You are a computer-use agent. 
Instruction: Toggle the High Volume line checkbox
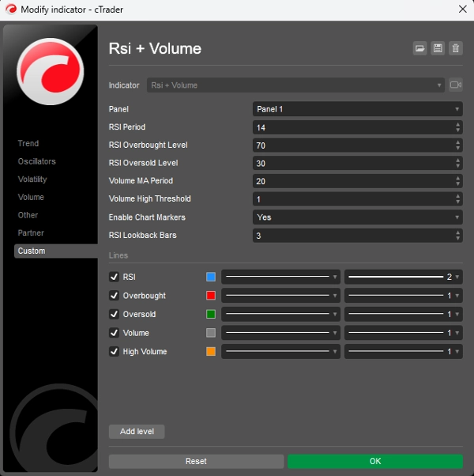pos(114,352)
